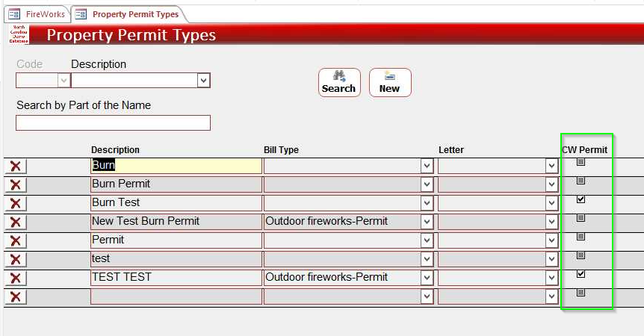Toggle CW Permit checkbox for Burn Permit
Screen dimensions: 644x336
coord(580,181)
